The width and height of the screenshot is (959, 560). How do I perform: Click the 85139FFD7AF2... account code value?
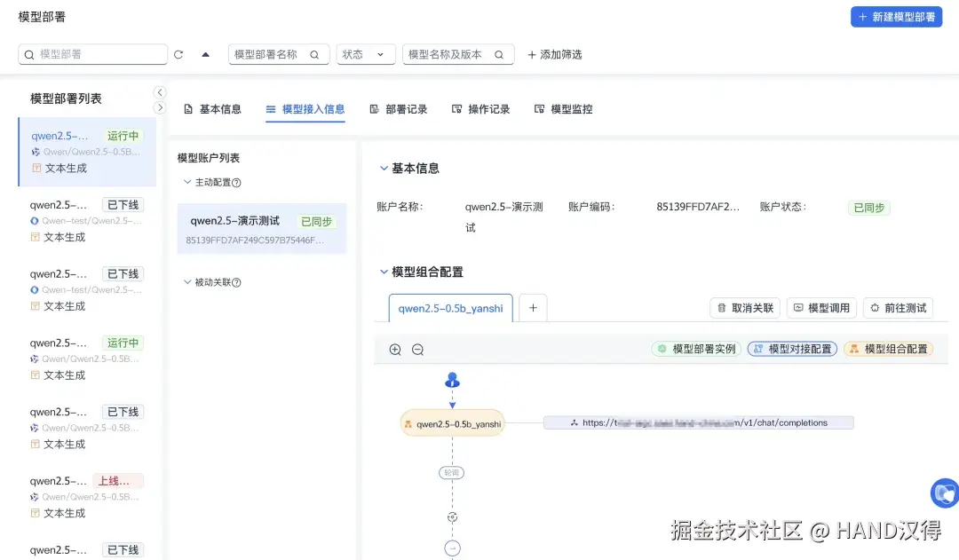[x=698, y=207]
